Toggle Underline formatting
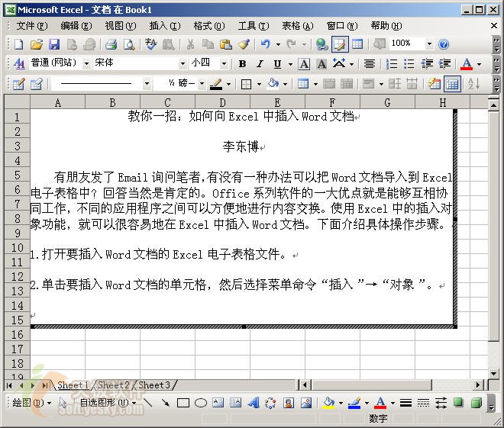 pyautogui.click(x=277, y=64)
